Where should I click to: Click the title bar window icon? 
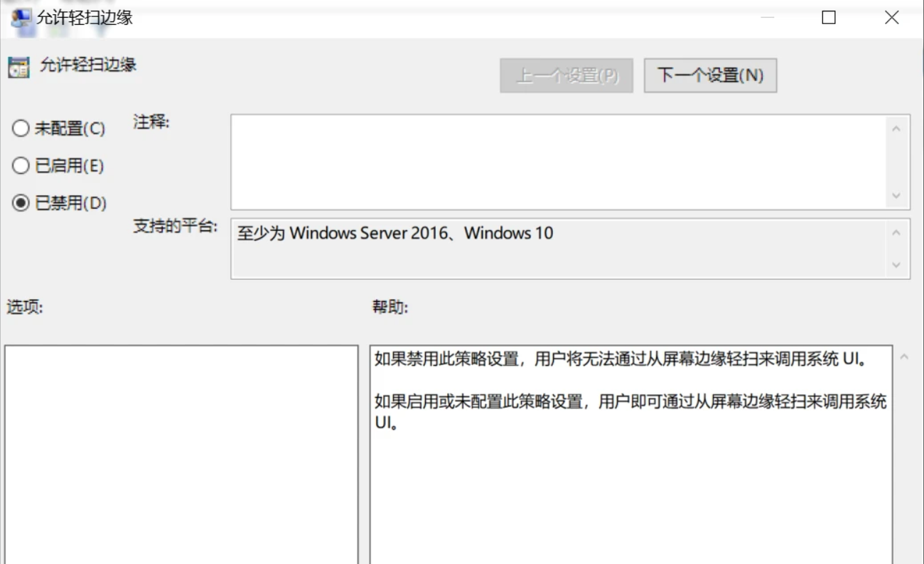coord(21,18)
